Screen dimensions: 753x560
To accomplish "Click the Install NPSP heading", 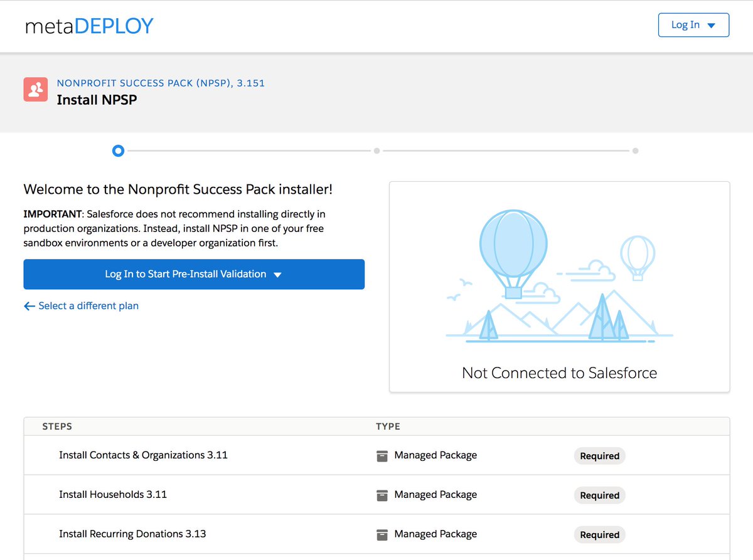I will click(97, 100).
